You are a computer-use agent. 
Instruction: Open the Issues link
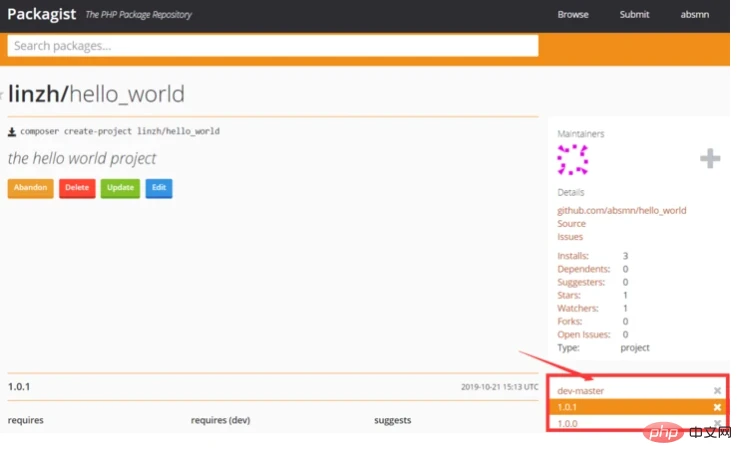point(570,237)
